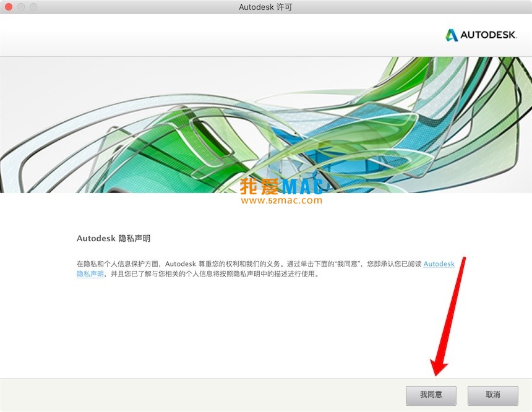This screenshot has height=412, width=532.
Task: Zoom the Autodesk 许可 window
Action: (x=33, y=7)
